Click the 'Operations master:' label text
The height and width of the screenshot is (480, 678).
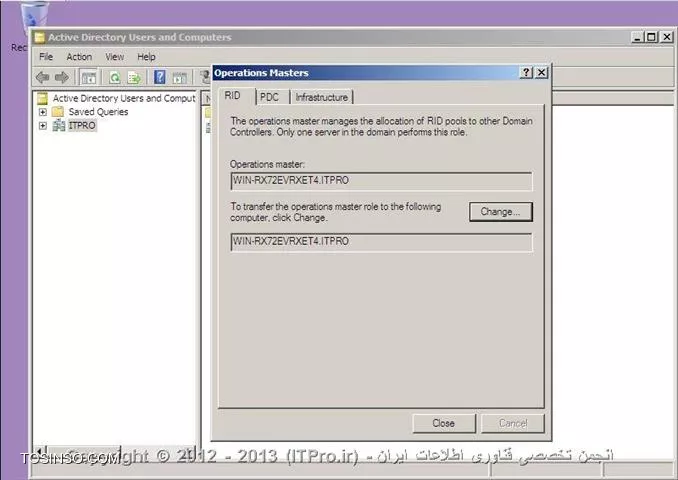[x=267, y=164]
